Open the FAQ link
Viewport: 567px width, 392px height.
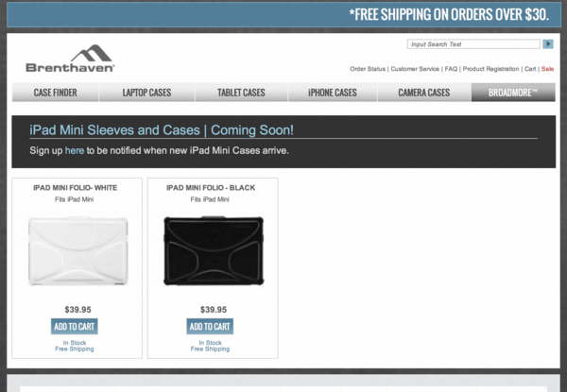point(451,69)
